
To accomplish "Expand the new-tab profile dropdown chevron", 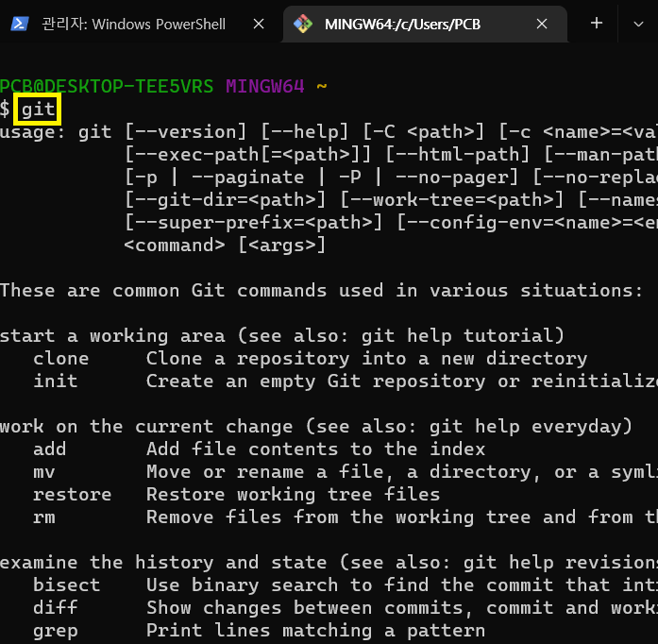I will coord(638,24).
